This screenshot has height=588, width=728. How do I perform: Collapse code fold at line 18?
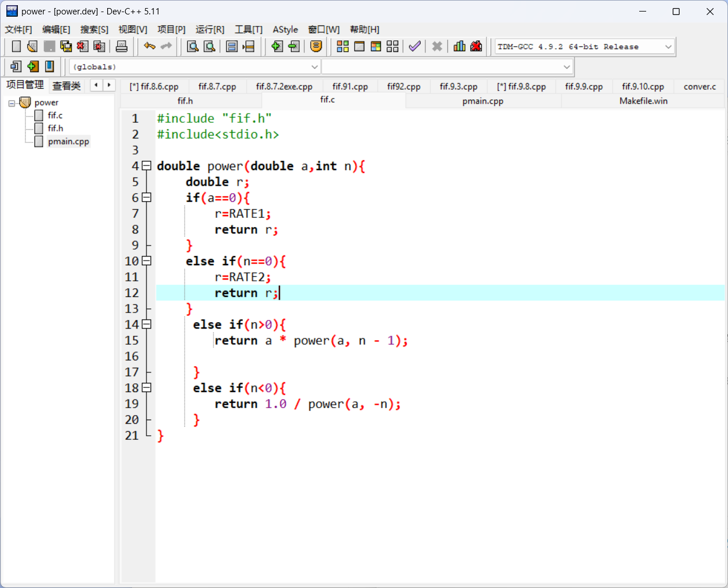[146, 388]
